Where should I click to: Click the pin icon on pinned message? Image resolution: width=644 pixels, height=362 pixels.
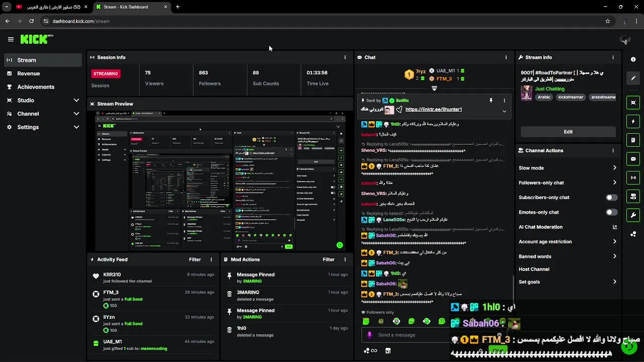(491, 101)
